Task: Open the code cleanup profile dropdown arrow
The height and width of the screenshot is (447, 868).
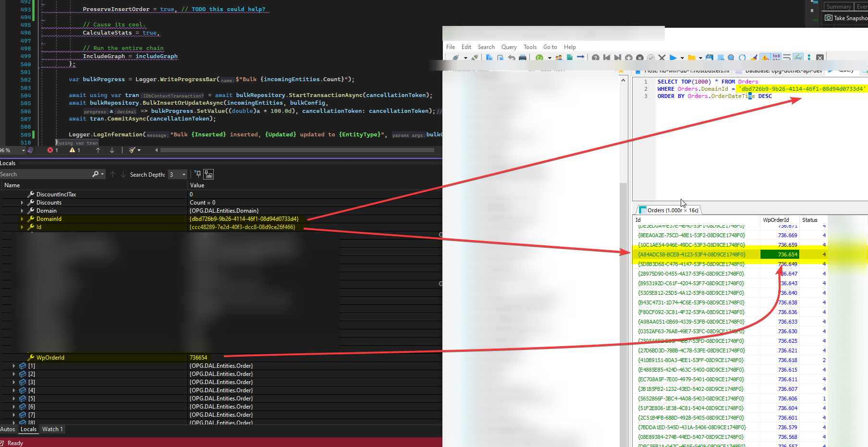Action: tap(139, 150)
